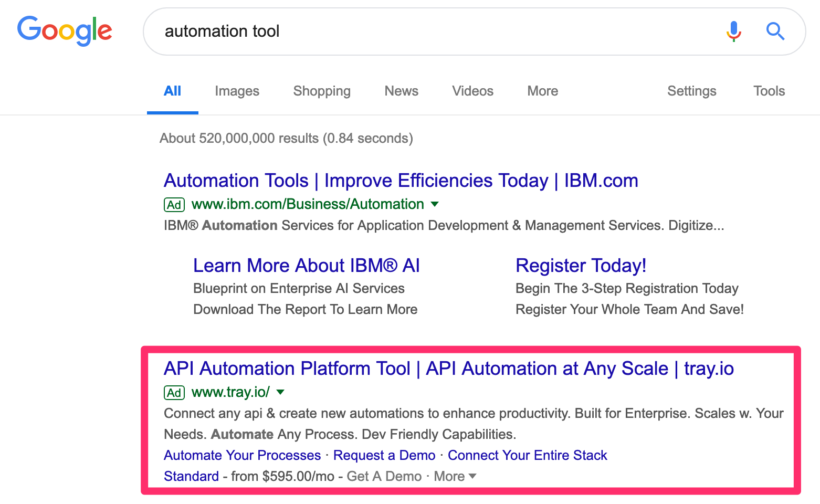820x504 pixels.
Task: Click the www.tray.io/ URL
Action: [x=230, y=392]
